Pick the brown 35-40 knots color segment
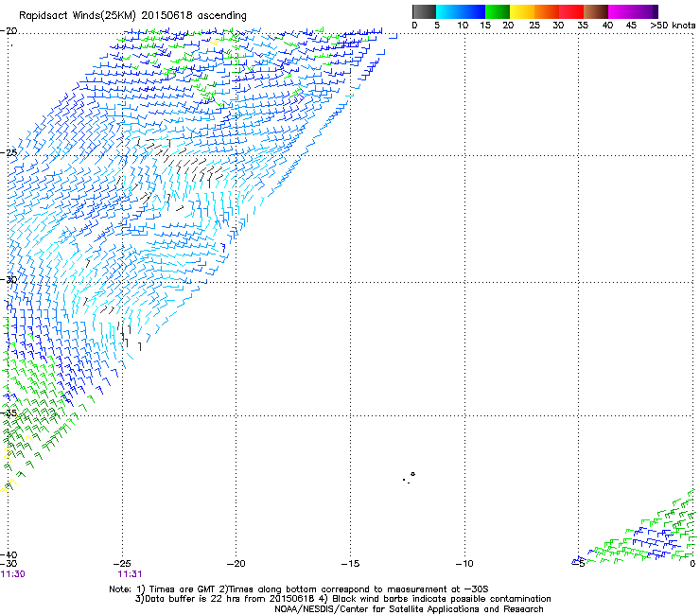 point(596,11)
